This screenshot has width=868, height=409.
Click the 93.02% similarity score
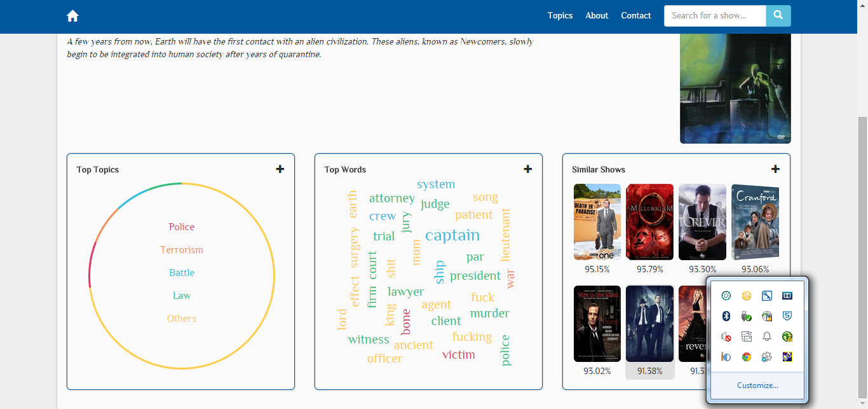597,371
